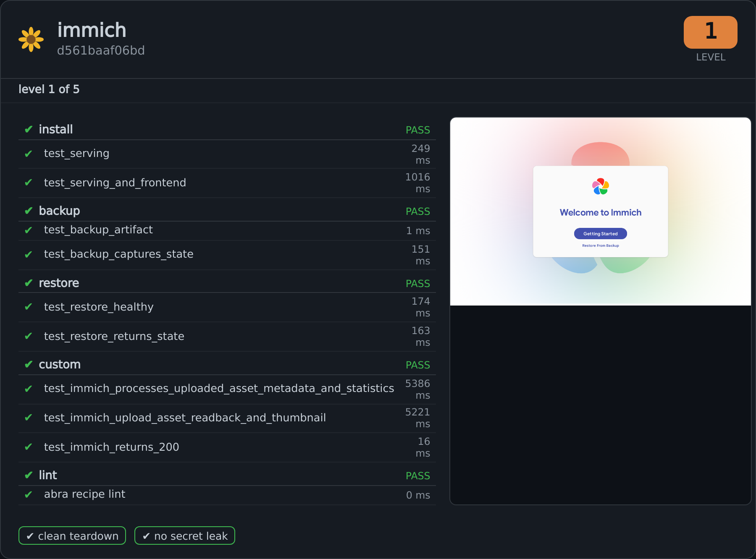This screenshot has height=559, width=756.
Task: Click checkmark beside test_immich_processes_uploaded_asset_metadata_and_statistics
Action: tap(29, 389)
